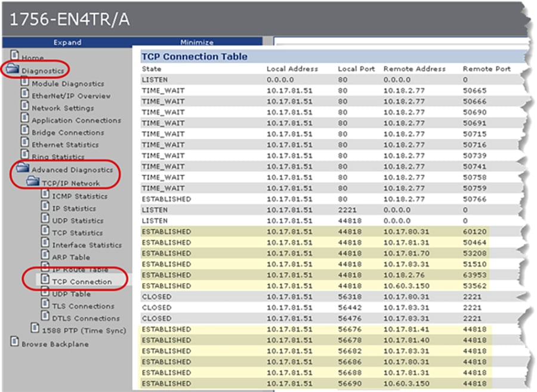Click the DTLS Connections page icon
The width and height of the screenshot is (537, 392).
coord(45,316)
